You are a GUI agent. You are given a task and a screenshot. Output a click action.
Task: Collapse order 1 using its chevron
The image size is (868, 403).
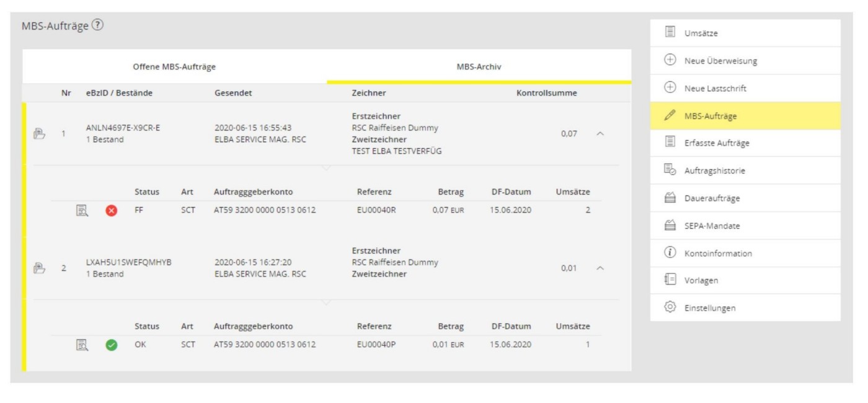[600, 134]
